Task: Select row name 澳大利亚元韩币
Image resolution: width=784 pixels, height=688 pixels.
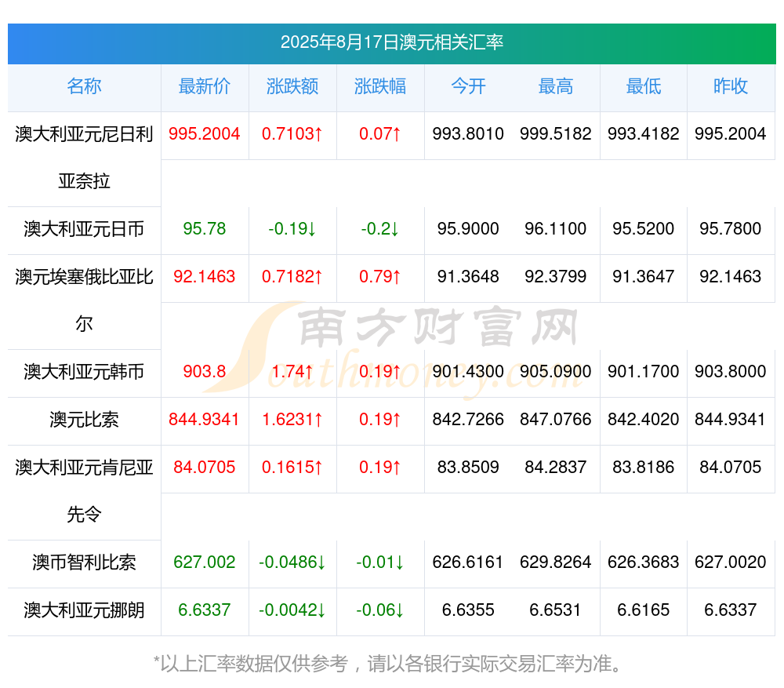Action: pyautogui.click(x=84, y=372)
